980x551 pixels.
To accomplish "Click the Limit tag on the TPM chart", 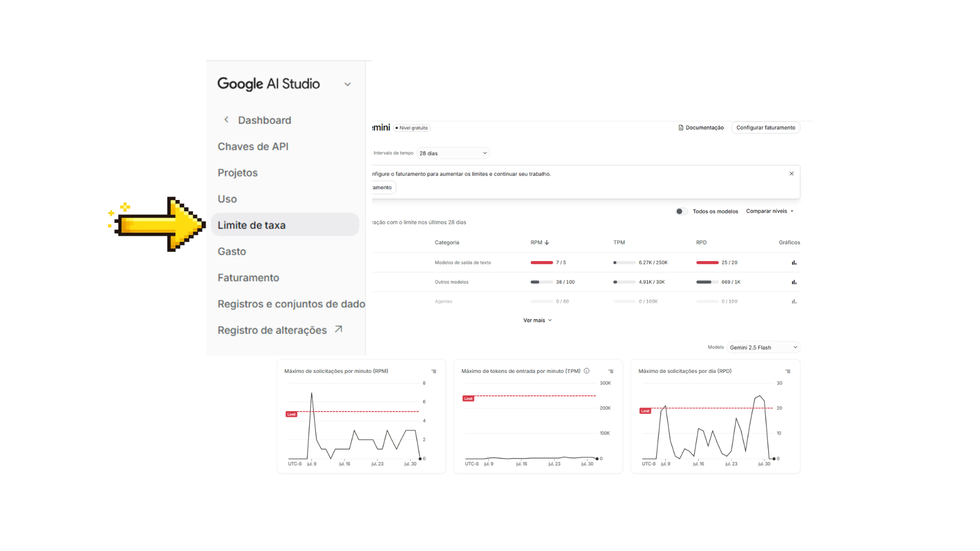I will (x=468, y=398).
